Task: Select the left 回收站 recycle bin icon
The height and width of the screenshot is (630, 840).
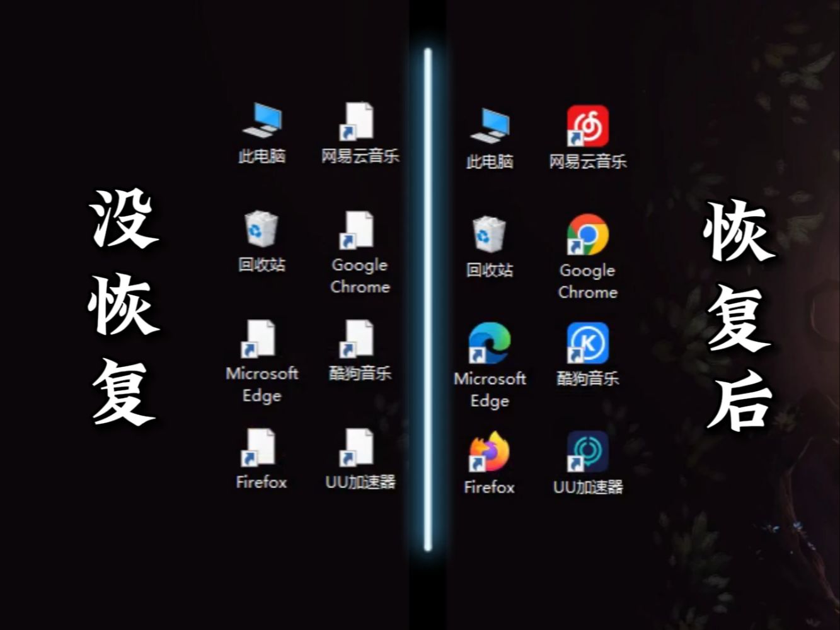Action: (262, 229)
